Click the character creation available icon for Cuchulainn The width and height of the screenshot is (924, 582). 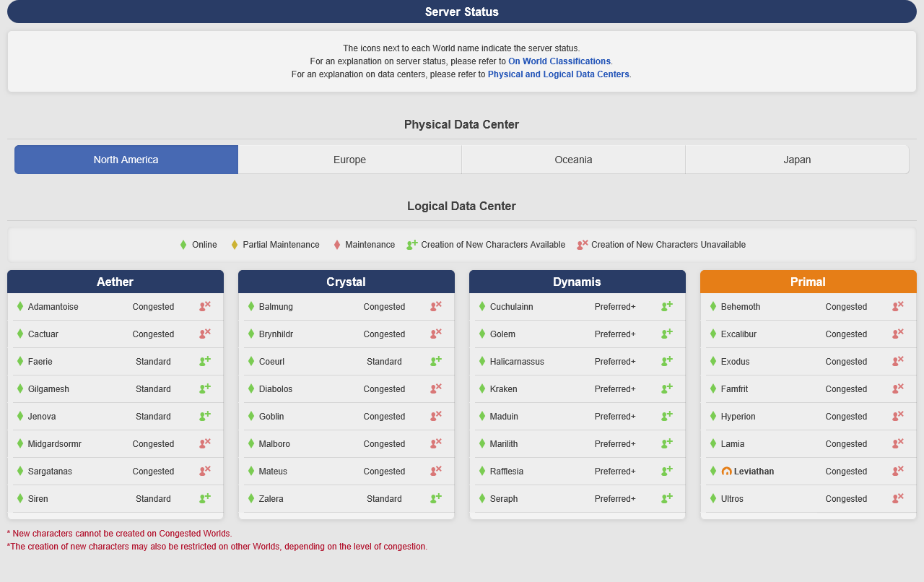(x=667, y=306)
